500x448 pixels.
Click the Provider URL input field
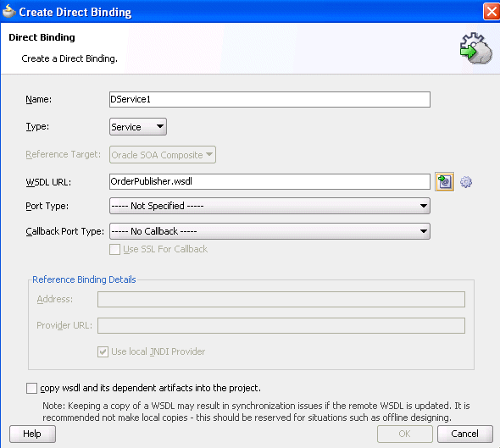[x=281, y=326]
